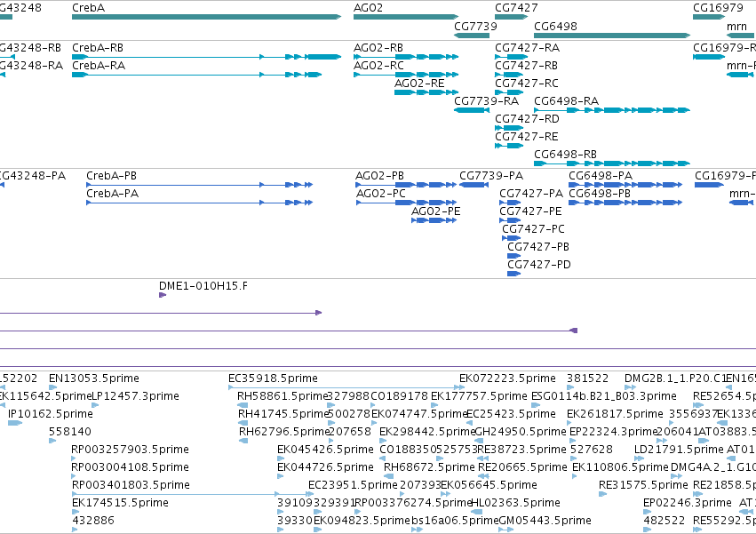This screenshot has height=534, width=756.
Task: Select the EK072223.5prime EST label
Action: point(507,379)
